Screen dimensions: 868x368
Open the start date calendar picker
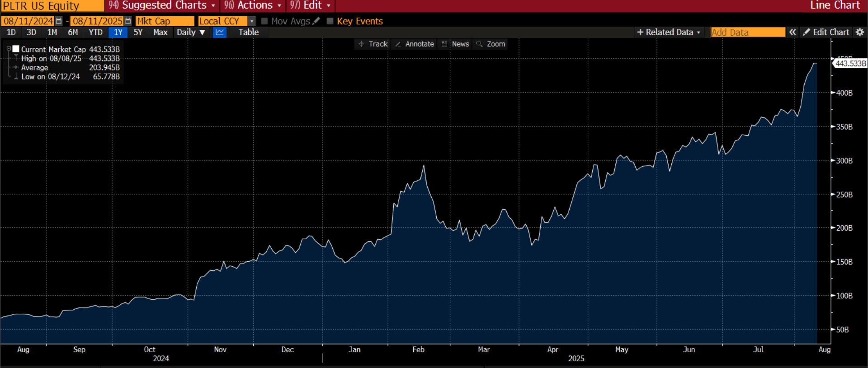click(x=59, y=21)
